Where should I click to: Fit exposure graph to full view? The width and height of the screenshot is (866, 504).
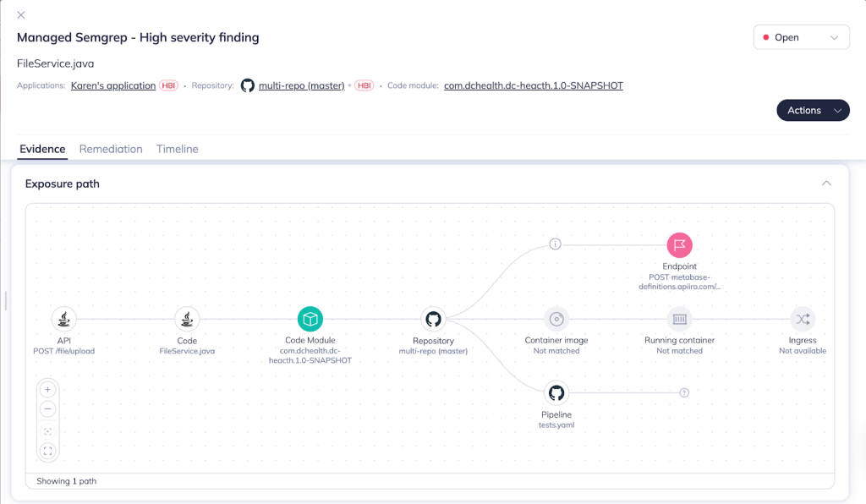click(48, 452)
